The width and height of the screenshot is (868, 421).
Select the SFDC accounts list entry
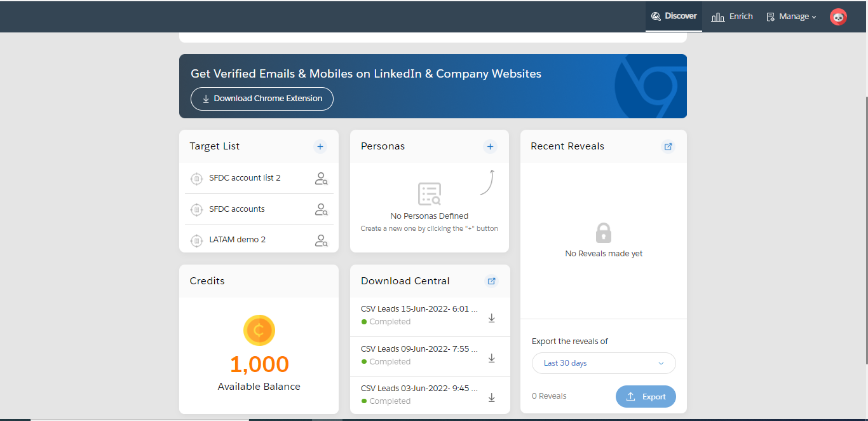237,209
